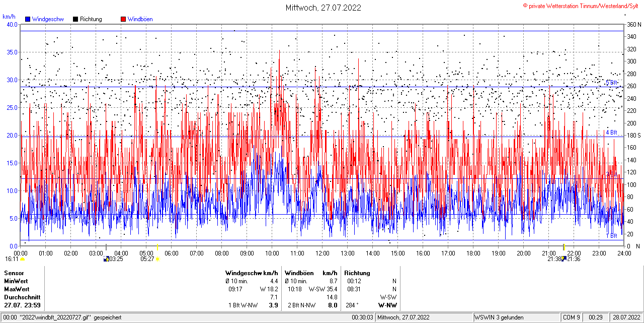Click the current gust value '8.0'
The image size is (644, 323).
coord(333,305)
